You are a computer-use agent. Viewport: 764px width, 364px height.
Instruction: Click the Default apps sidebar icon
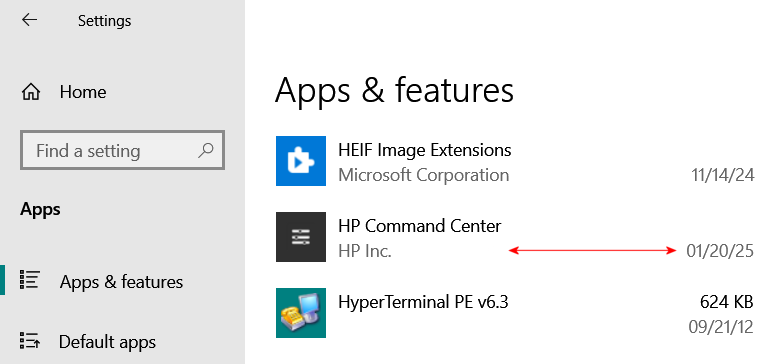pyautogui.click(x=30, y=341)
